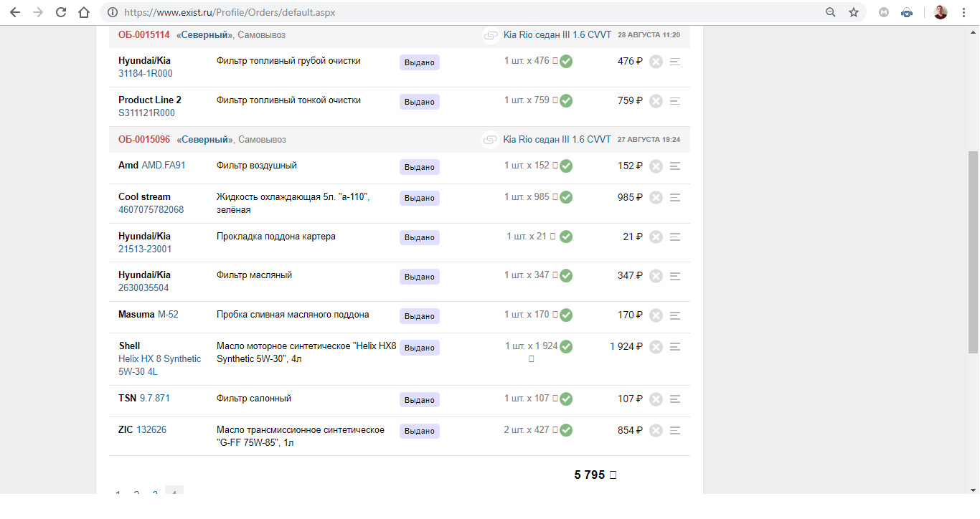The width and height of the screenshot is (980, 519).
Task: Click the link icon beside the 28 августа order's car
Action: click(x=491, y=35)
